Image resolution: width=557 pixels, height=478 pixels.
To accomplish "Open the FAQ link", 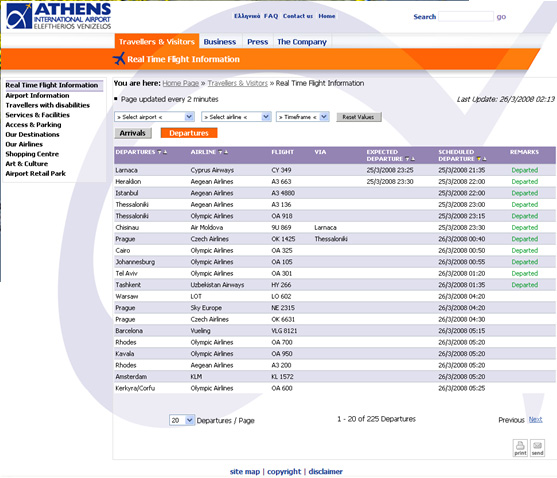I will tap(271, 16).
